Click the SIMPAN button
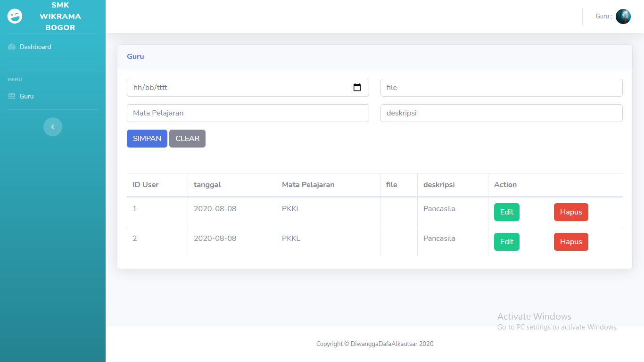Image resolution: width=644 pixels, height=362 pixels. click(x=147, y=139)
